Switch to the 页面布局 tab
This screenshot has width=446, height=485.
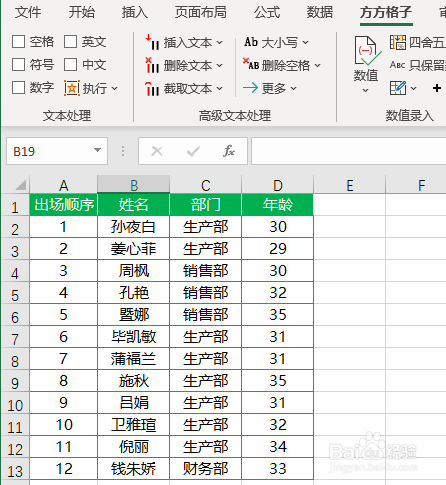tap(201, 12)
